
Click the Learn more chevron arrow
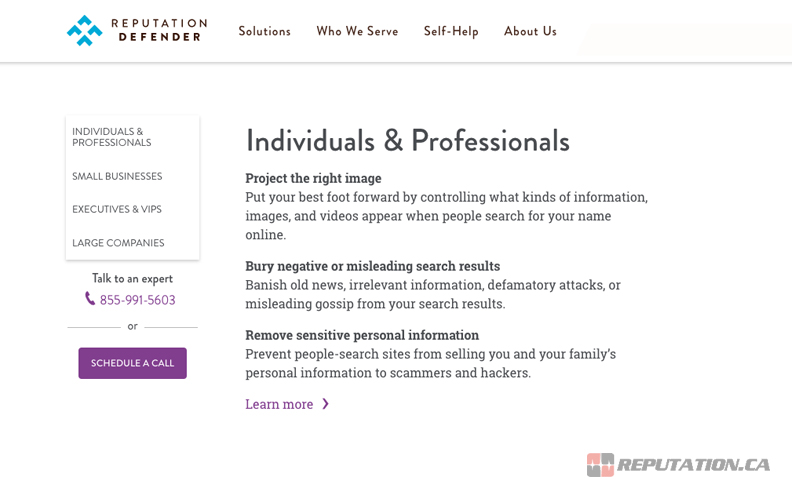[x=326, y=404]
